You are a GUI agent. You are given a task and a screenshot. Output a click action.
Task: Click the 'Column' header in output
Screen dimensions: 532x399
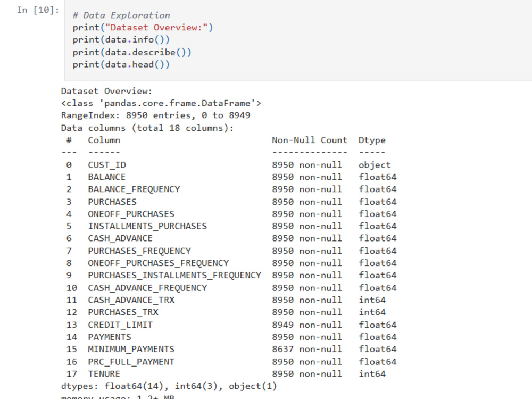point(104,140)
